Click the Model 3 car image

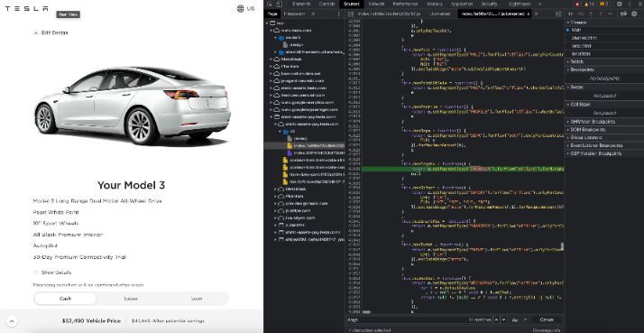(x=133, y=106)
